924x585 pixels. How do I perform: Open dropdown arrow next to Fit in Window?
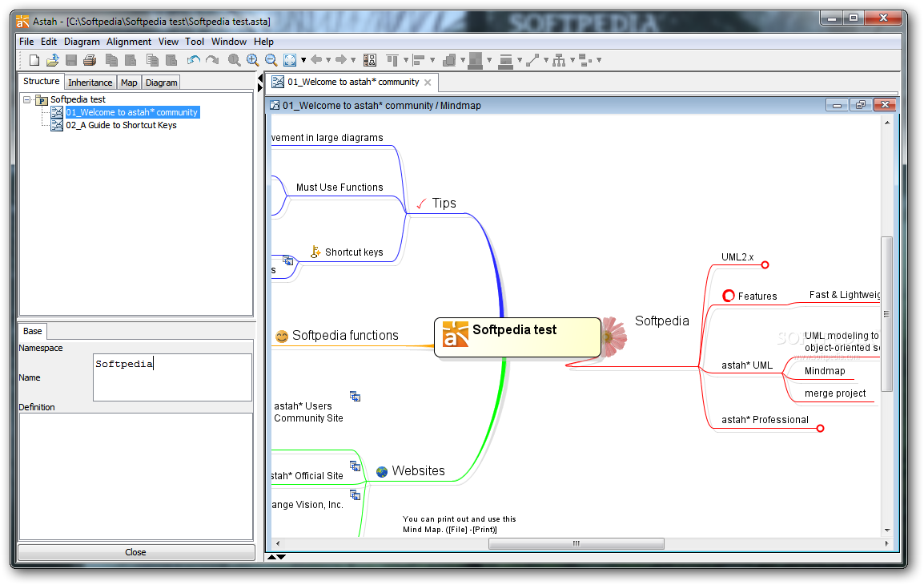[303, 60]
